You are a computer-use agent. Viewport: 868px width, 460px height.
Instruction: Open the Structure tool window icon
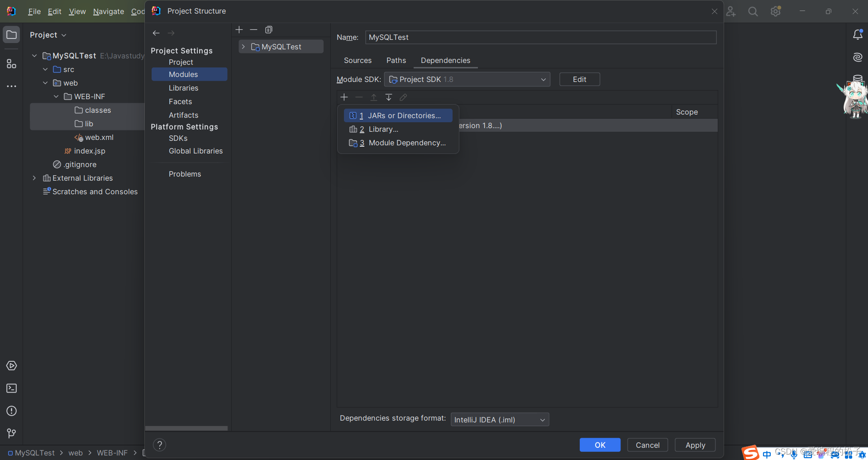pyautogui.click(x=12, y=64)
